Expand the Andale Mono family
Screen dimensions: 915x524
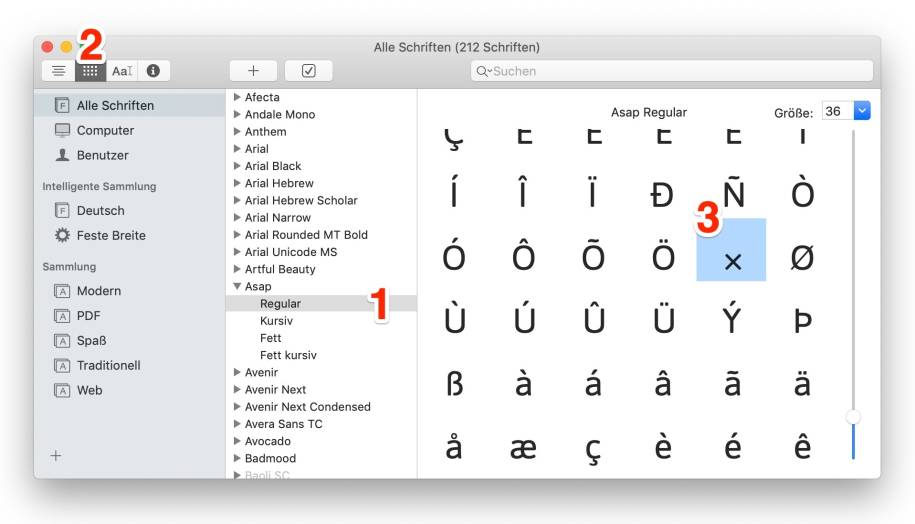pyautogui.click(x=237, y=114)
